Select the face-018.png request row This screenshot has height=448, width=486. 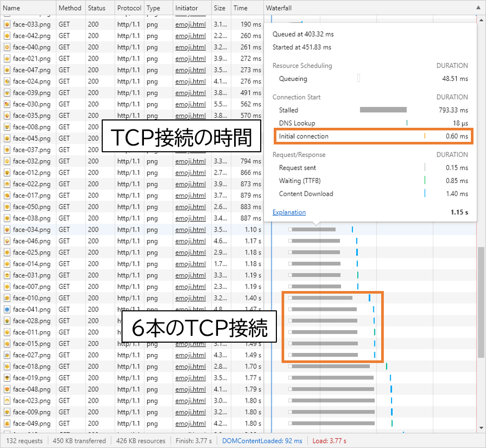(x=238, y=367)
